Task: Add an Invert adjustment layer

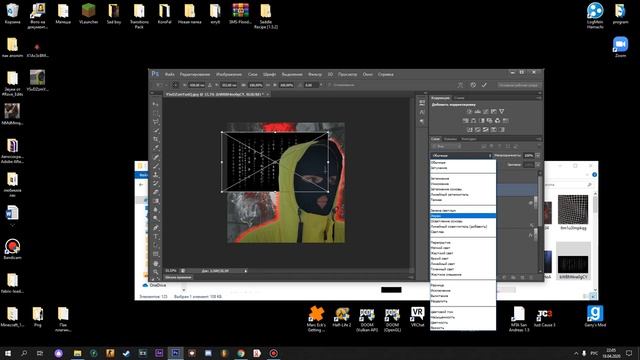Action: click(x=470, y=130)
